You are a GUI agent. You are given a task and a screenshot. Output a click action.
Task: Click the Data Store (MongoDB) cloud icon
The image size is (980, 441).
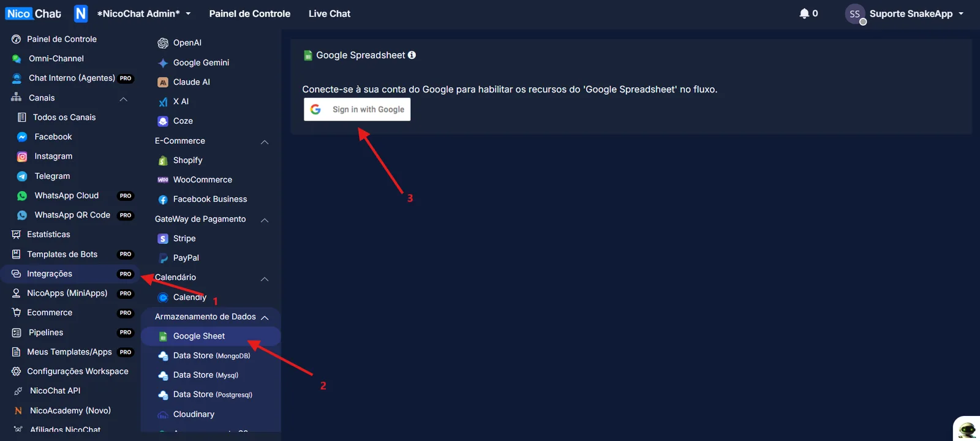163,356
